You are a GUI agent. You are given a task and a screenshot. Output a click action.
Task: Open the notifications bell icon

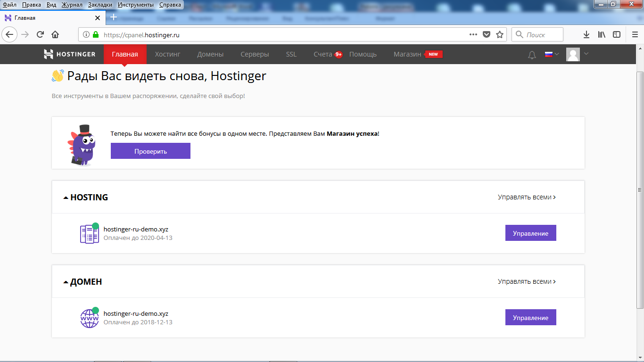[x=532, y=55]
